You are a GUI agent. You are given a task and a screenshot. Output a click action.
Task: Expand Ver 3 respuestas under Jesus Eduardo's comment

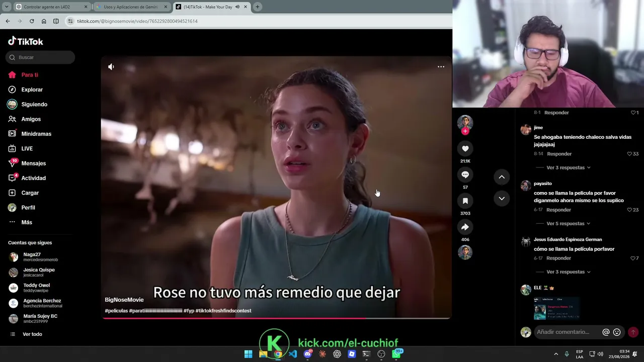568,272
